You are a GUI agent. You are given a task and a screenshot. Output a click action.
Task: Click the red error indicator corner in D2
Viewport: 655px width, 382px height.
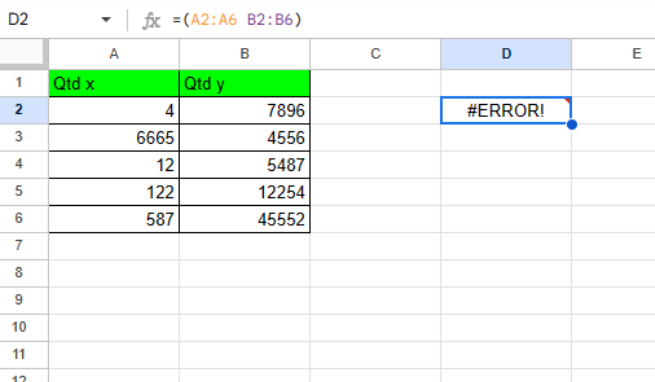tap(567, 101)
